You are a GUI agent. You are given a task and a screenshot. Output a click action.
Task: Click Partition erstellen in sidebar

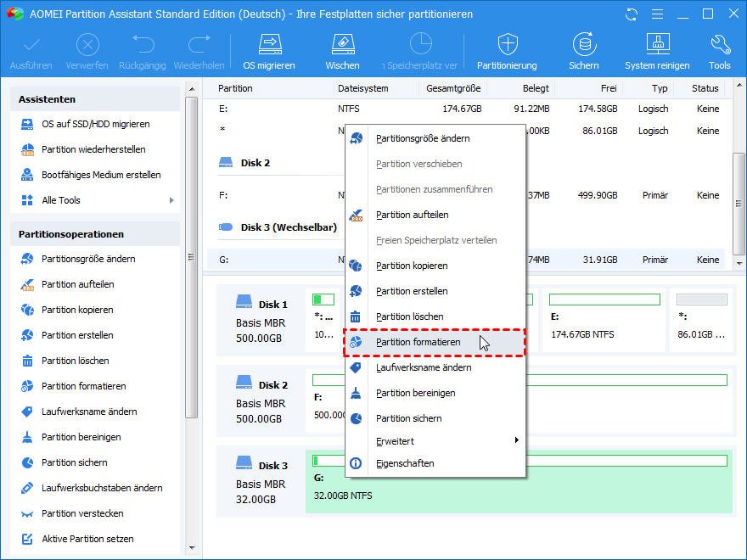click(x=77, y=335)
